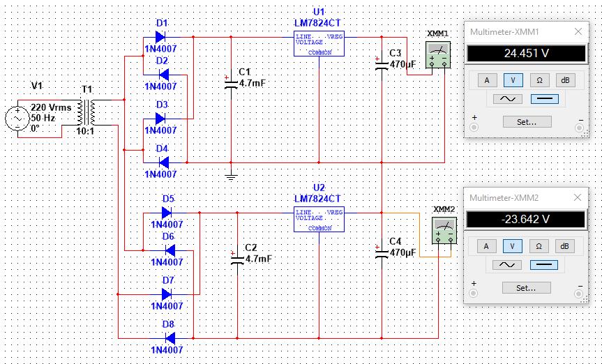Click the U2 LM7824CT regulator block

click(x=319, y=218)
